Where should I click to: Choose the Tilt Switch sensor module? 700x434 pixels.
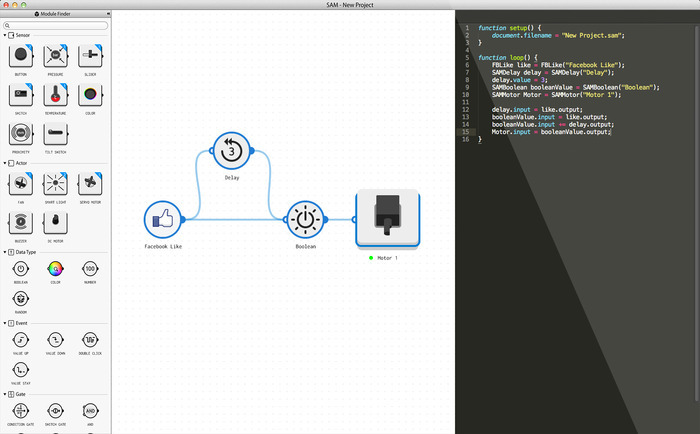click(x=56, y=133)
